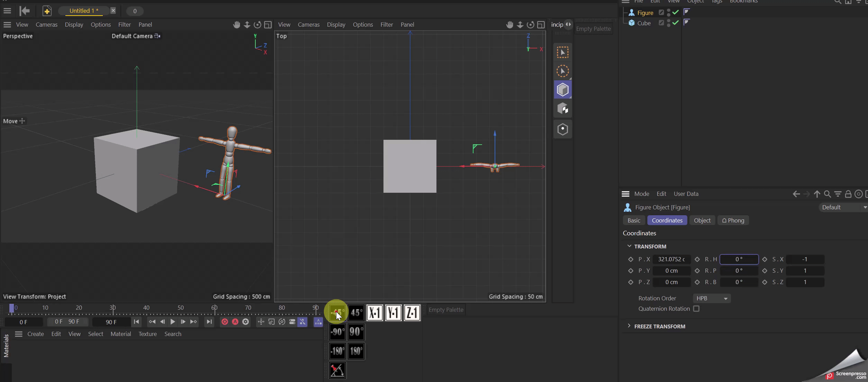This screenshot has width=868, height=382.
Task: Select Model mode cube icon
Action: tap(562, 90)
